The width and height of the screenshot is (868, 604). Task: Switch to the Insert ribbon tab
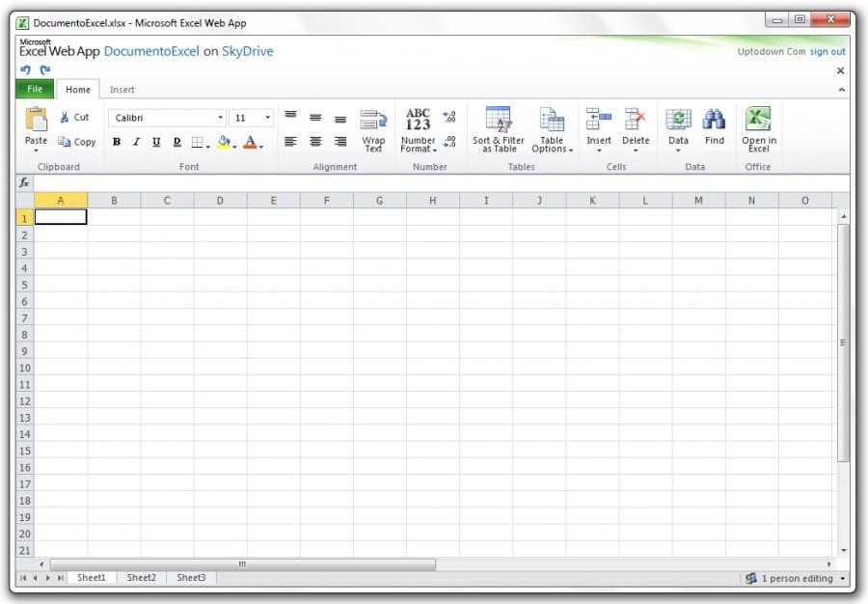point(122,89)
